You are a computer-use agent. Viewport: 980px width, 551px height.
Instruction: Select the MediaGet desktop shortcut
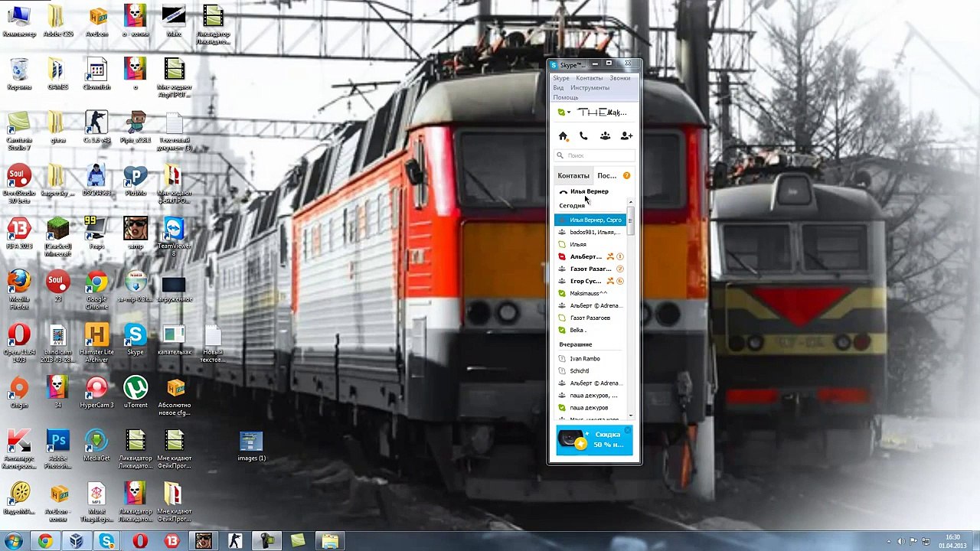(96, 445)
